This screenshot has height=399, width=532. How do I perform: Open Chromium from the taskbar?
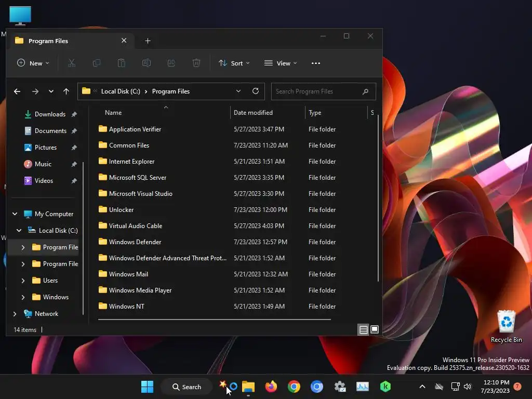coord(317,387)
